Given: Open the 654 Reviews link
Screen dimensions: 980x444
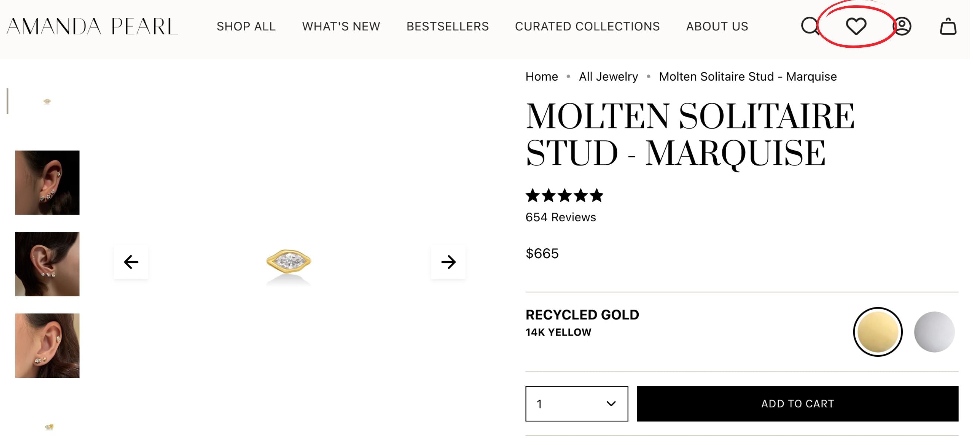Looking at the screenshot, I should [560, 217].
